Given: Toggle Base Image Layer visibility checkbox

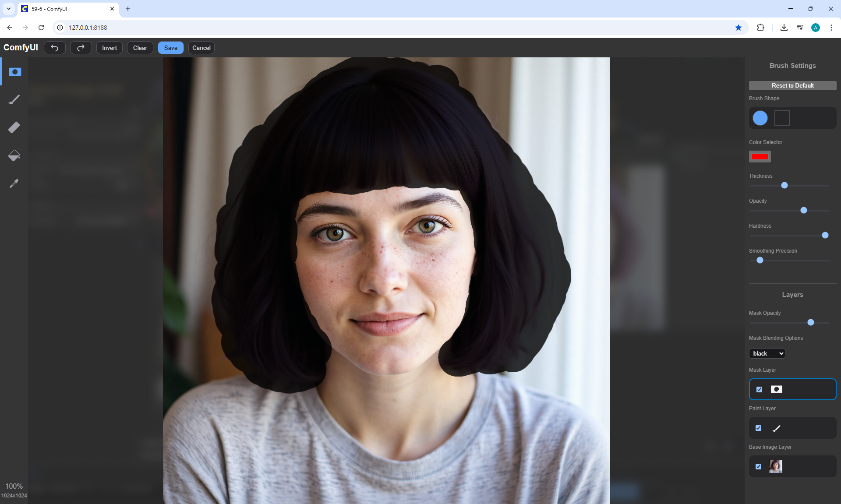Looking at the screenshot, I should pos(759,466).
